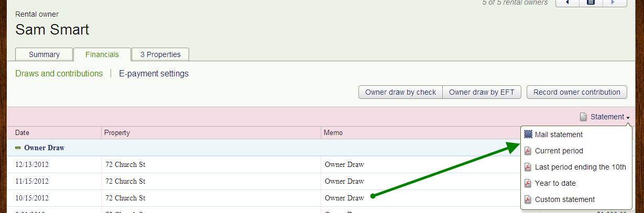Click the next rental owner arrow
Viewport: 644px width, 213px height.
click(615, 3)
